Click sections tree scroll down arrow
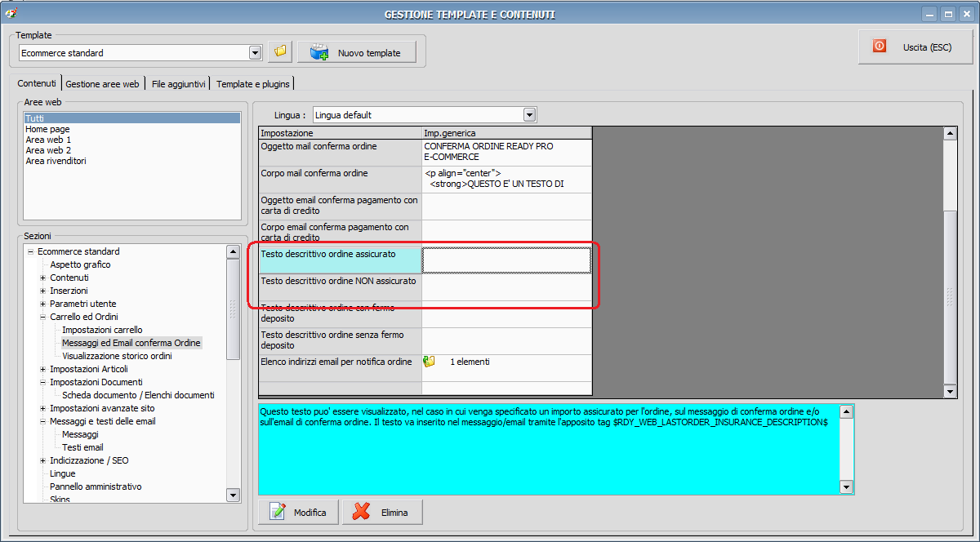This screenshot has height=542, width=980. pyautogui.click(x=233, y=495)
